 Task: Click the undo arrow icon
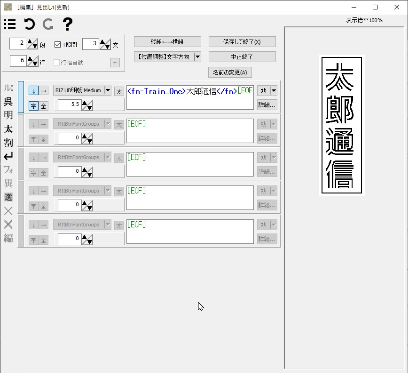[x=29, y=24]
